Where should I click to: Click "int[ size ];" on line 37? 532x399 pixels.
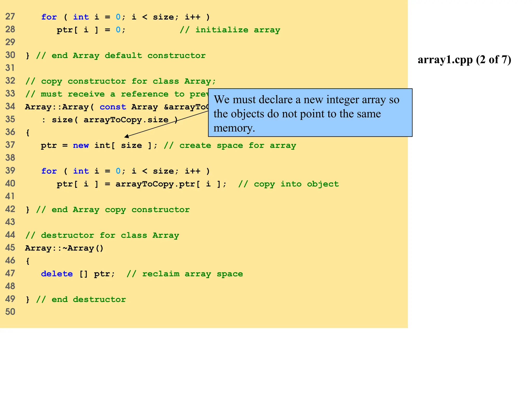tap(126, 145)
